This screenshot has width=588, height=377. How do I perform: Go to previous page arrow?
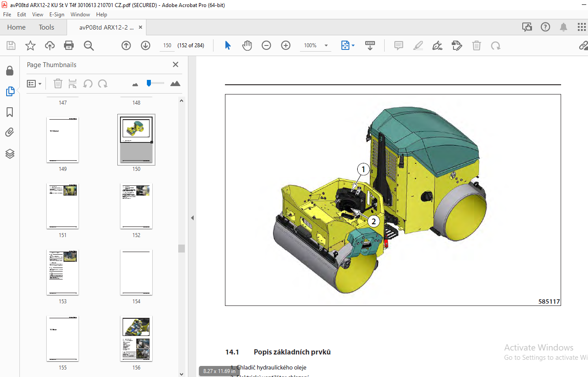coord(126,45)
